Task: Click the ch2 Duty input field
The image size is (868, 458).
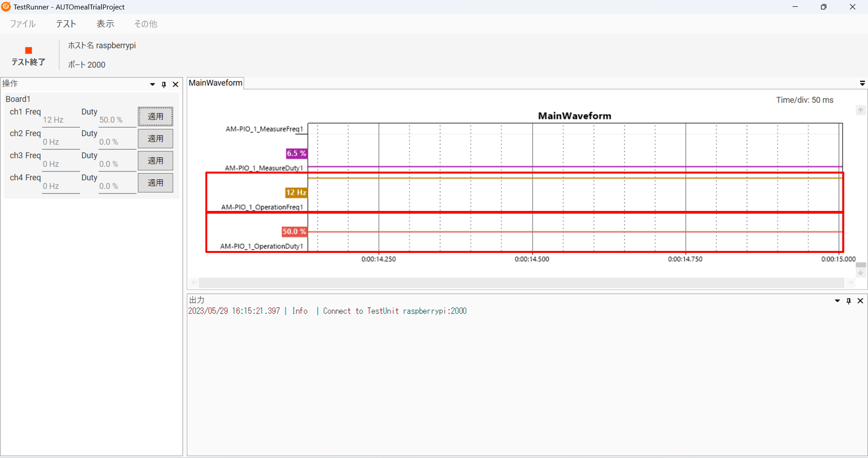Action: (117, 142)
